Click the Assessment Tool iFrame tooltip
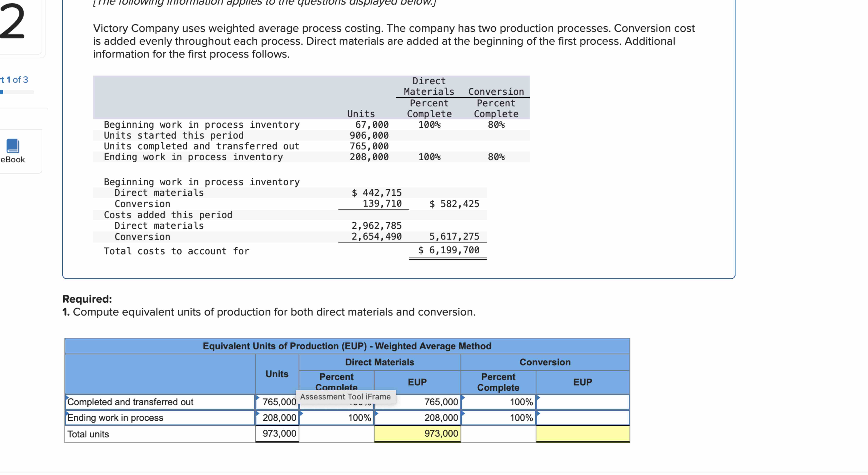Viewport: 868px width, 475px height. (345, 397)
